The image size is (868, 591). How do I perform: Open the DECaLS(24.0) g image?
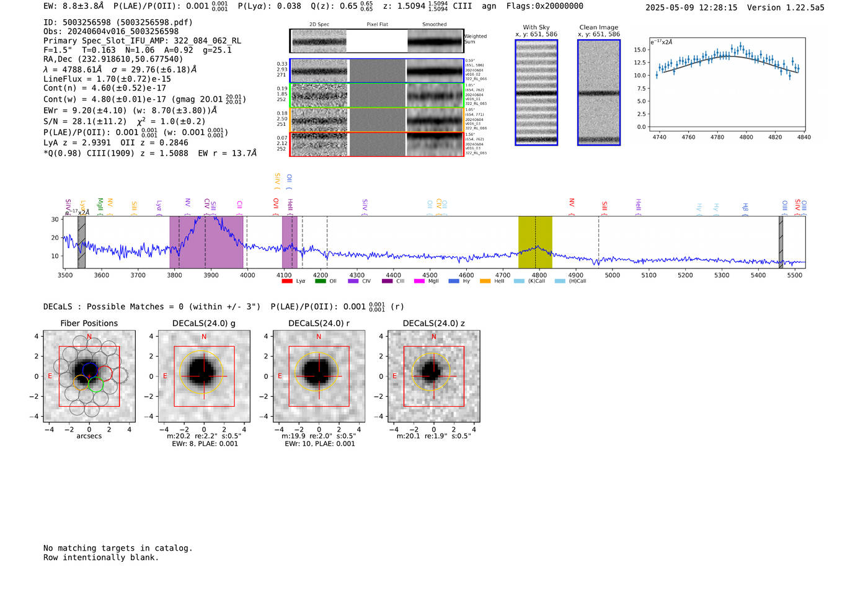(204, 376)
